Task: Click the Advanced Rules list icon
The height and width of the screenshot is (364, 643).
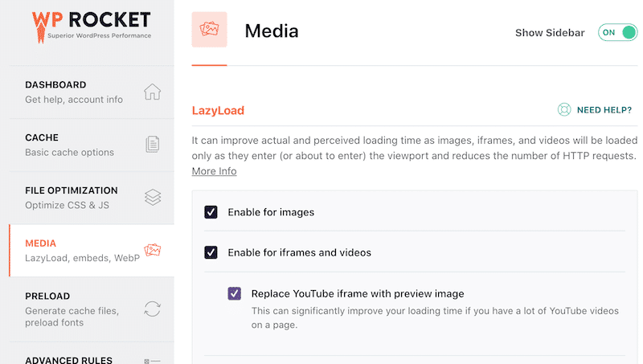Action: pos(152,361)
